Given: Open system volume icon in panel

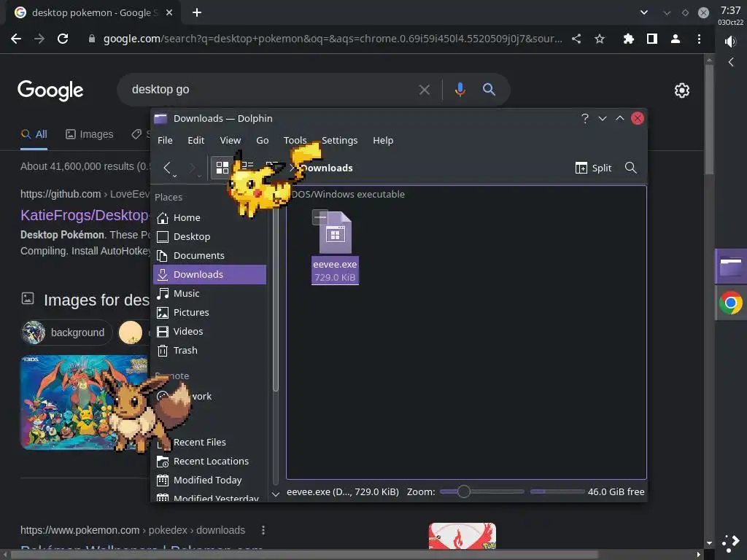Looking at the screenshot, I should pyautogui.click(x=729, y=42).
